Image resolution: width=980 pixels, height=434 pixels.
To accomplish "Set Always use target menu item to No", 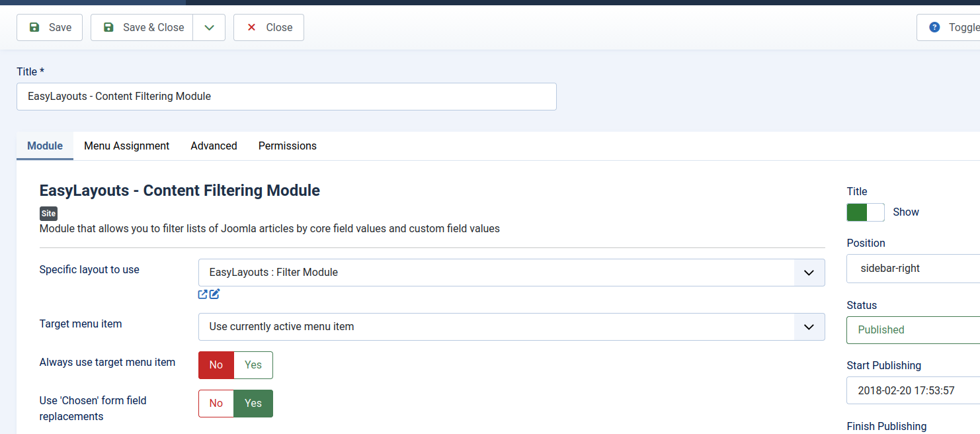I will (216, 365).
